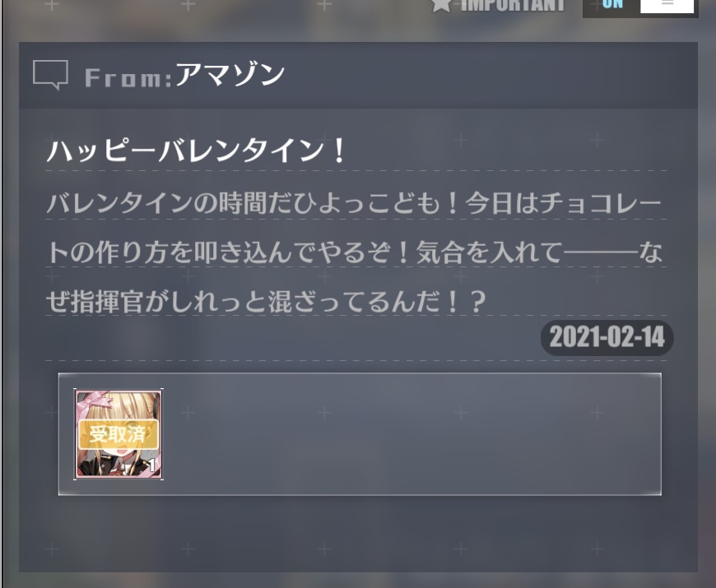
Task: Click the item quantity number 1
Action: tap(152, 465)
